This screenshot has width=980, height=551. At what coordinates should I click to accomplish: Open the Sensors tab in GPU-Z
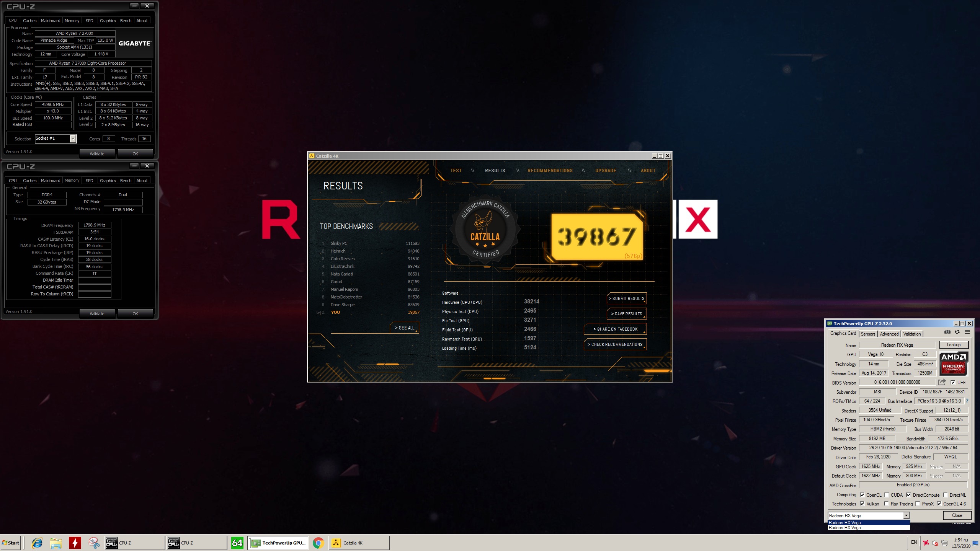(868, 334)
